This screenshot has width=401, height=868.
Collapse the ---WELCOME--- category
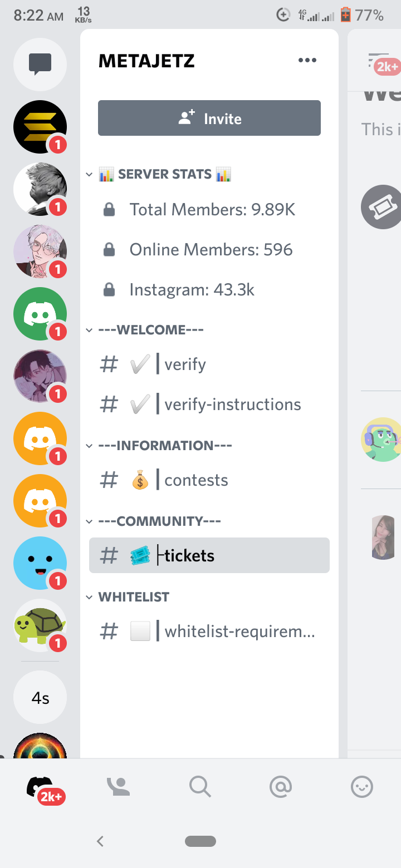145,330
